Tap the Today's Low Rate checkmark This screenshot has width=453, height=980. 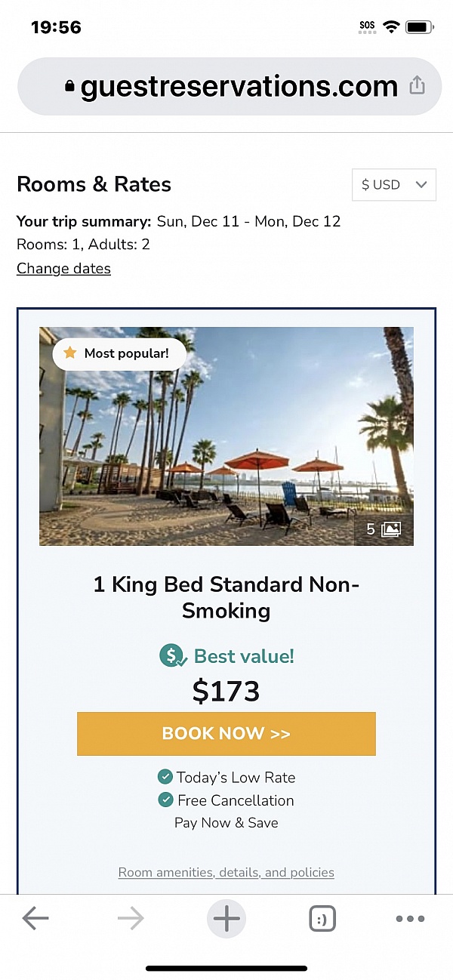point(165,777)
